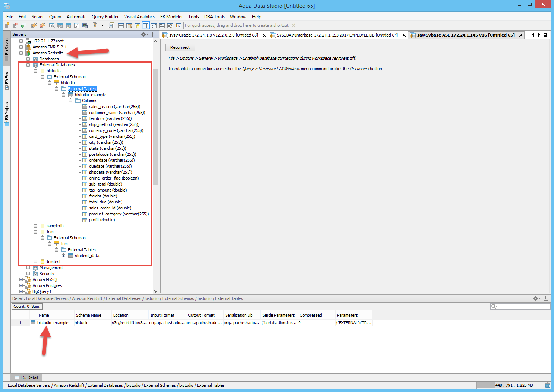Screen dimensions: 554x392
Task: Expand the Management node
Action: (x=28, y=268)
